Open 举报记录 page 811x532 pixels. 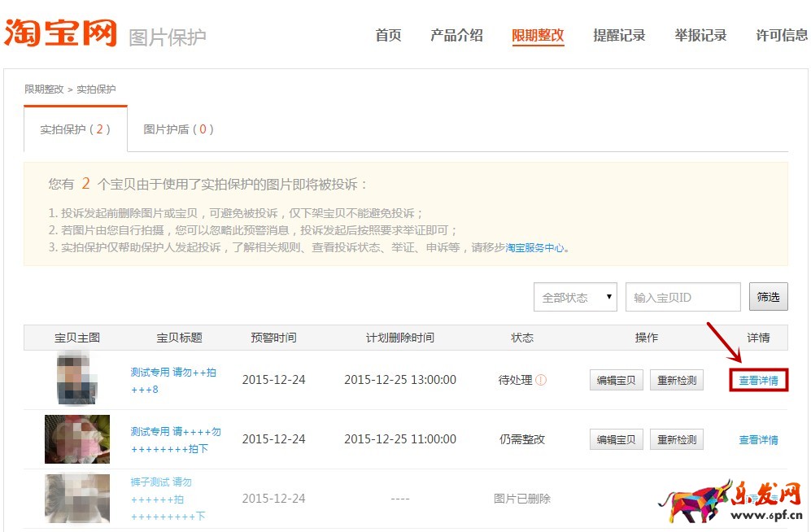coord(700,35)
